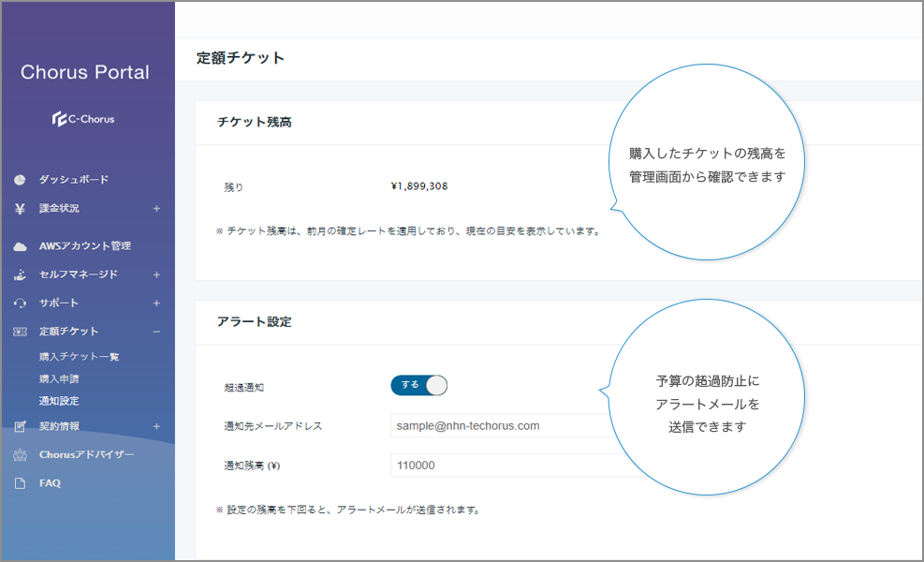
Task: Open サポート menu item
Action: 59,303
